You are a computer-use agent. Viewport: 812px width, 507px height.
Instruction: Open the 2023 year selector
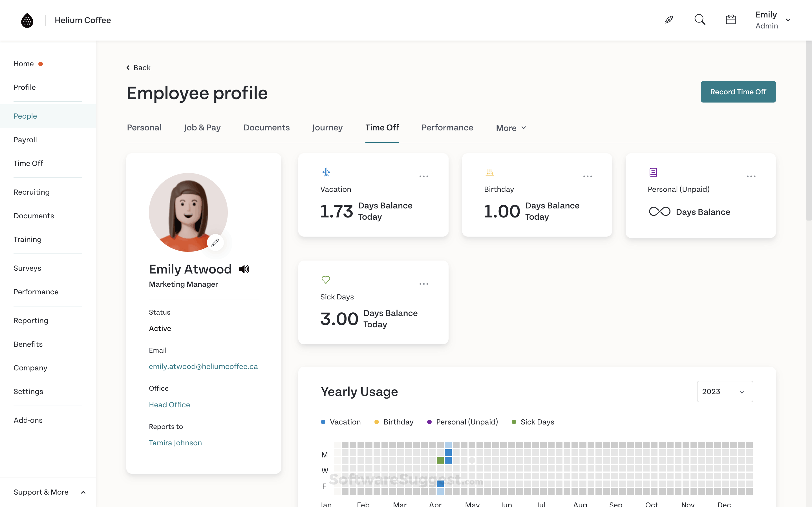pos(725,391)
